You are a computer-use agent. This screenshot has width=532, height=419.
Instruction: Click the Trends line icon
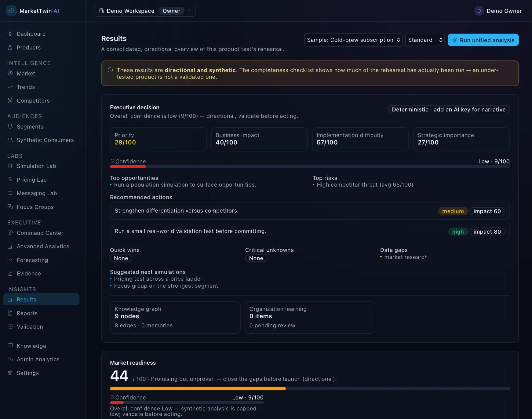coord(10,87)
